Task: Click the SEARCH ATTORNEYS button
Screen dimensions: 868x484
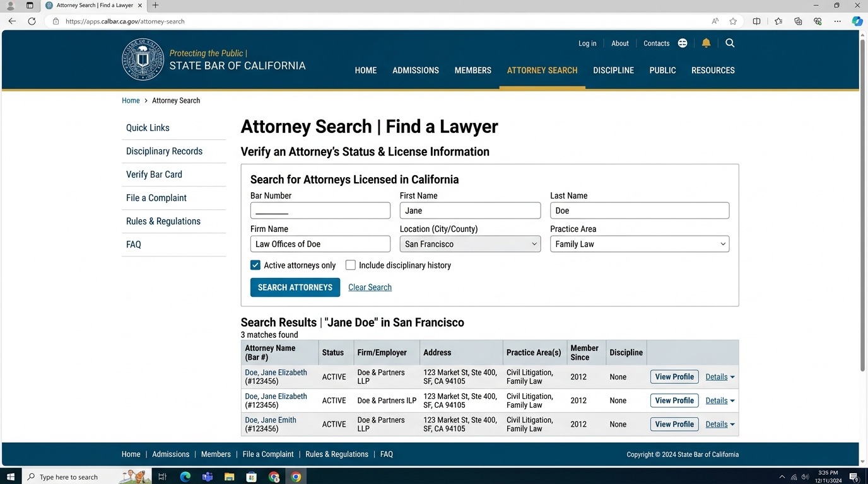Action: 295,287
